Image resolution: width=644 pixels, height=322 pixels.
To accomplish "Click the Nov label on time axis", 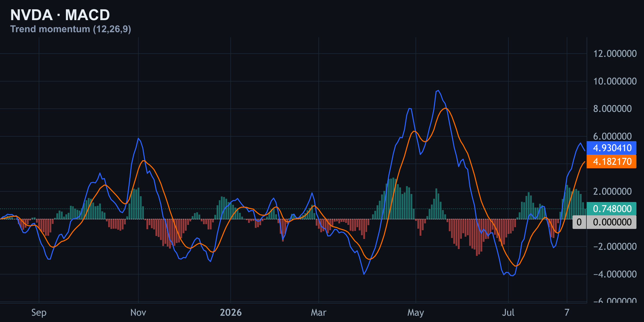I will pos(138,313).
